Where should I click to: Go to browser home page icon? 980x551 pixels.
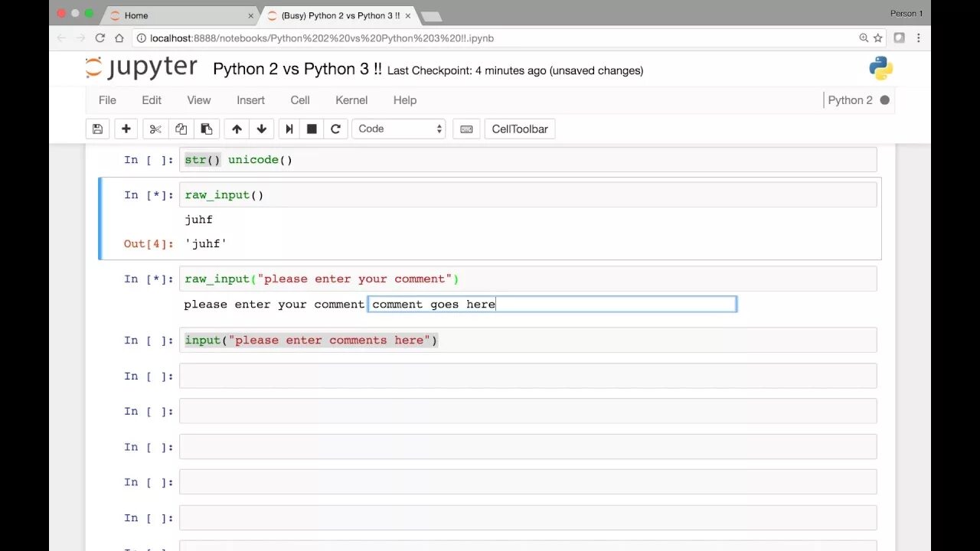(x=119, y=37)
